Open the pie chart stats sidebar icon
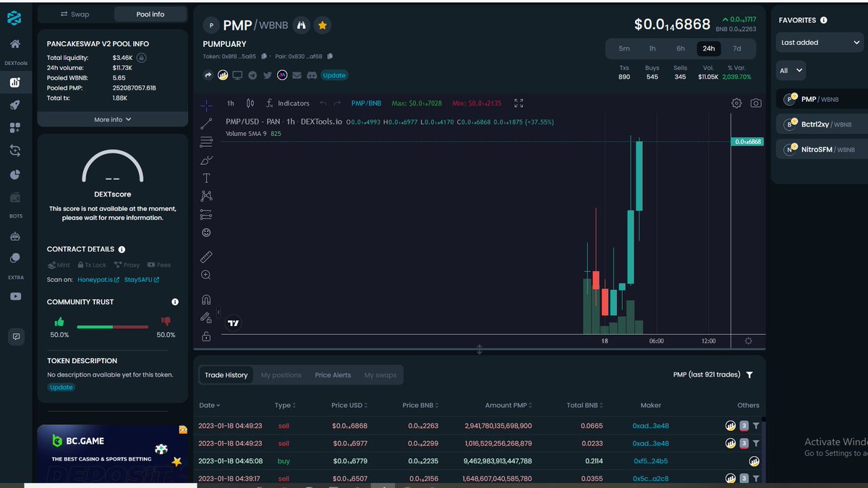The height and width of the screenshot is (488, 868). 15,174
